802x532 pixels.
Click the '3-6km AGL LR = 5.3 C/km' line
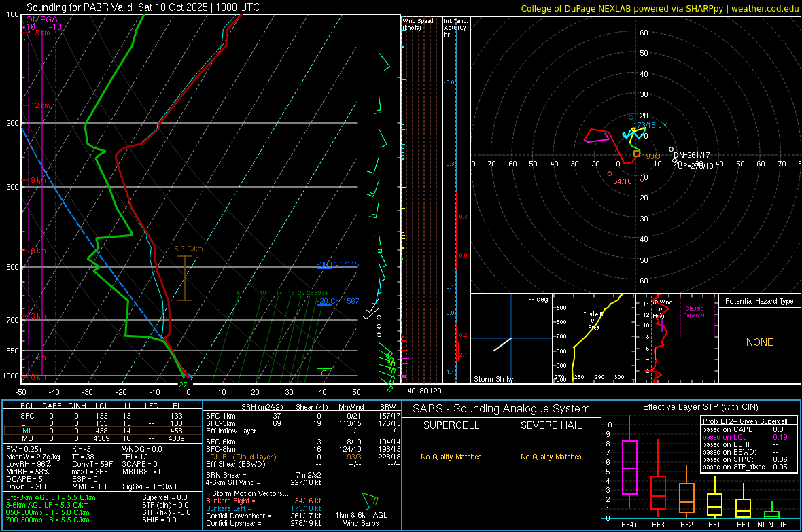click(48, 504)
